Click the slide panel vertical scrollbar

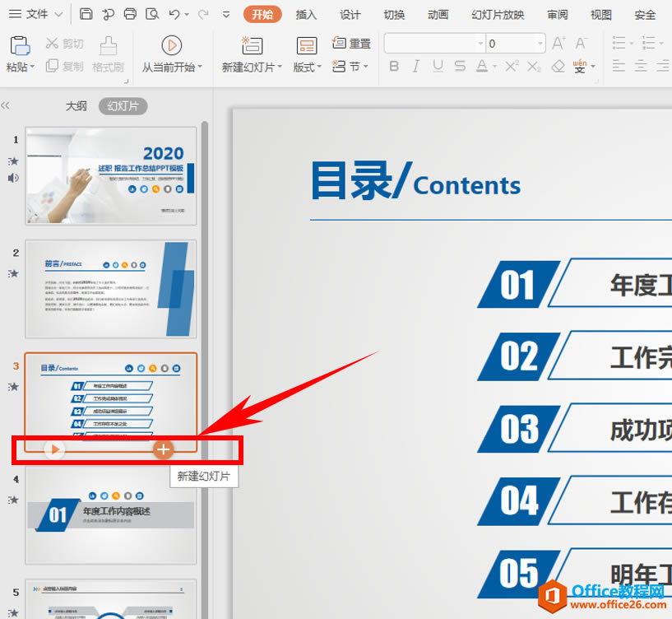click(x=205, y=369)
